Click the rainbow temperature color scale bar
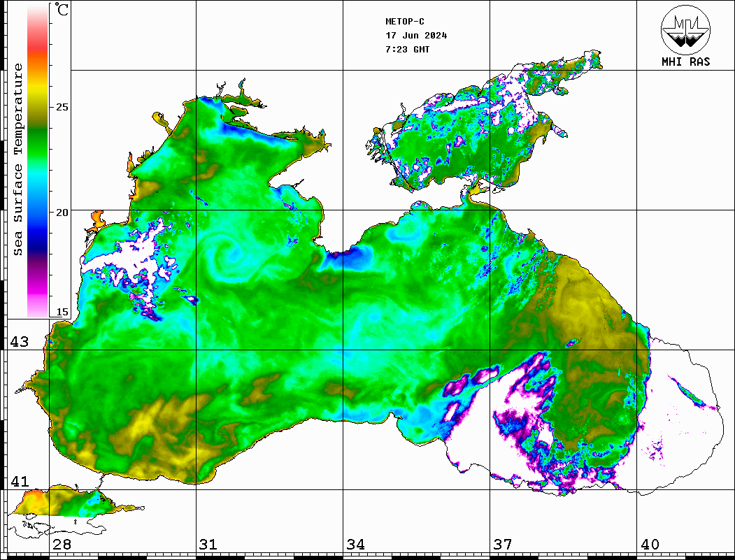The height and width of the screenshot is (560, 735). (x=38, y=161)
